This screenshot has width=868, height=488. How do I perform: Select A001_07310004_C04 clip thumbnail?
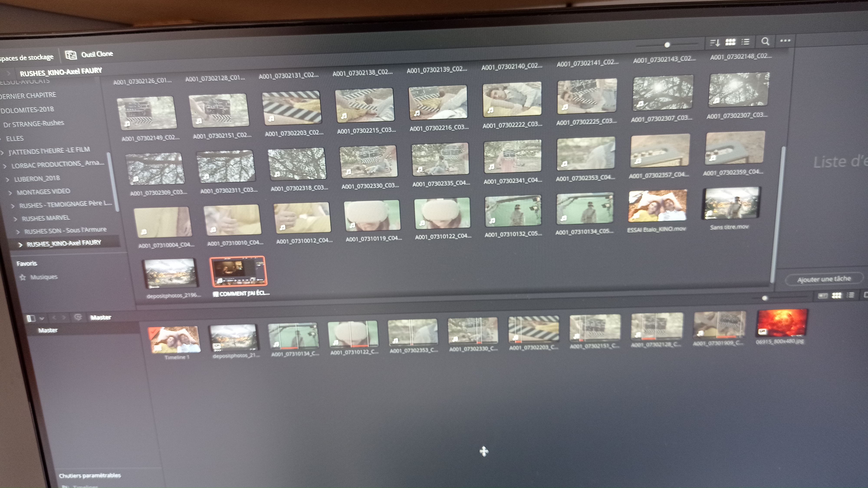point(163,222)
